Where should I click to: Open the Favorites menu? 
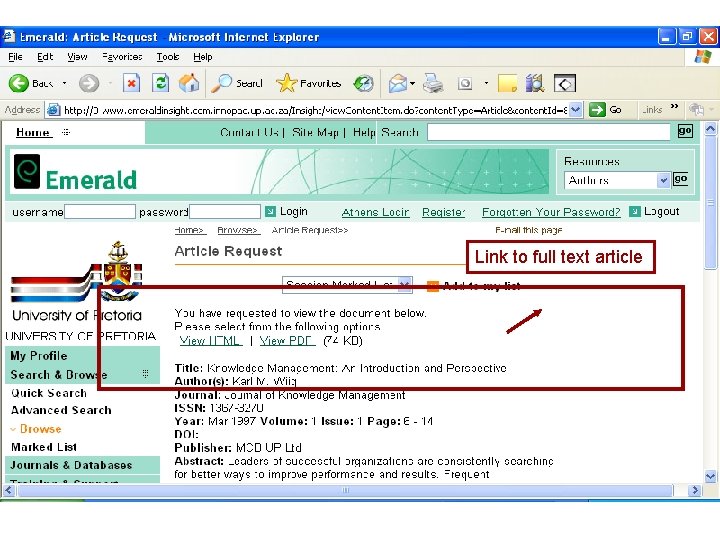pyautogui.click(x=122, y=56)
